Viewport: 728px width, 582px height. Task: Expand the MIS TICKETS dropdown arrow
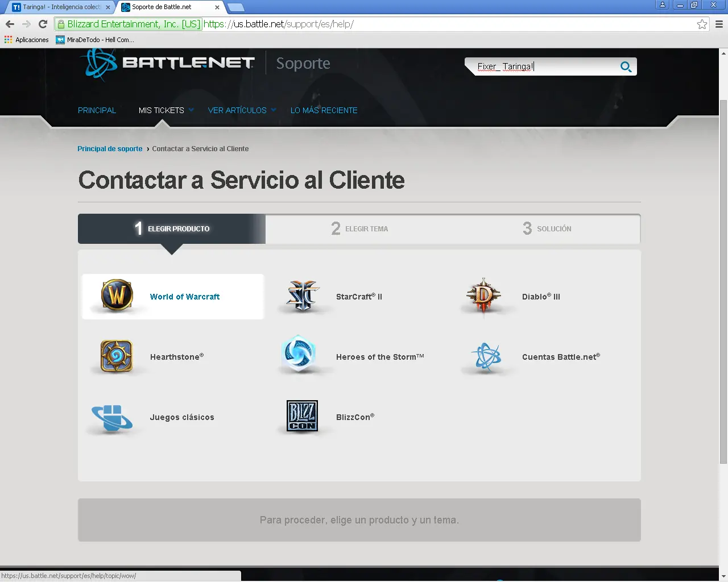coord(191,110)
